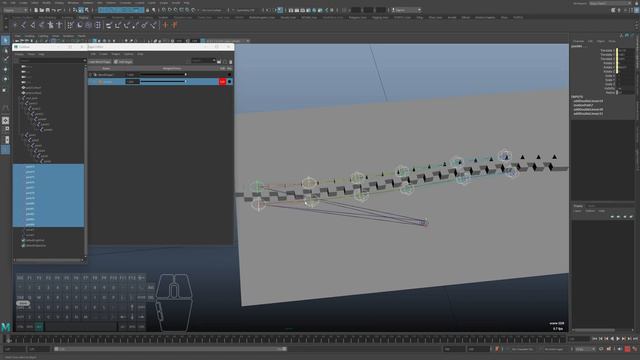The height and width of the screenshot is (360, 640).
Task: Click the folder group icon in Shape Editor
Action: 219,62
